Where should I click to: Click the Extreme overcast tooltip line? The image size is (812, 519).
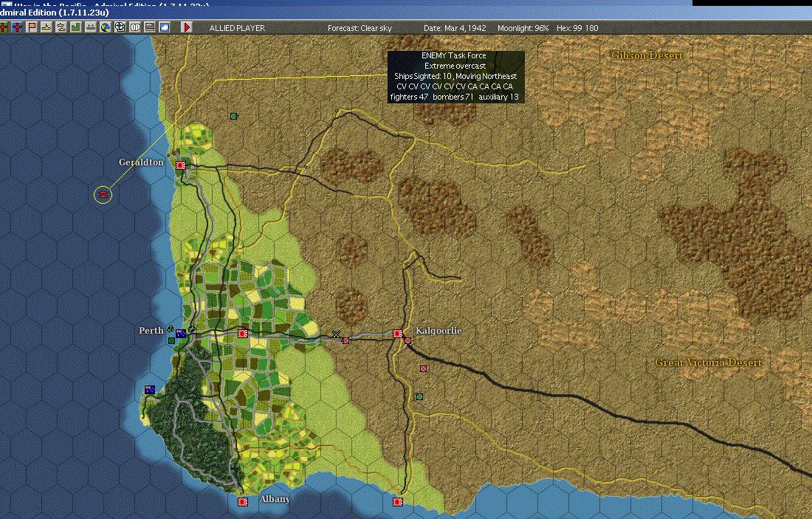(455, 66)
